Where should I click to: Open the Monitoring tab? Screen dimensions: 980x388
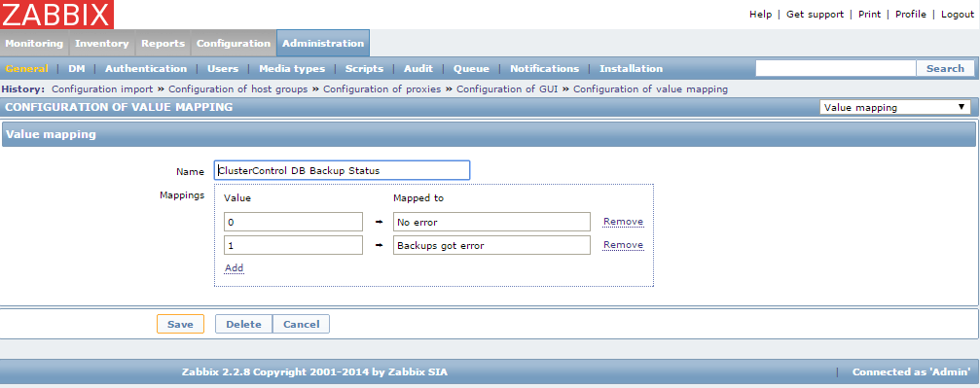[x=34, y=44]
